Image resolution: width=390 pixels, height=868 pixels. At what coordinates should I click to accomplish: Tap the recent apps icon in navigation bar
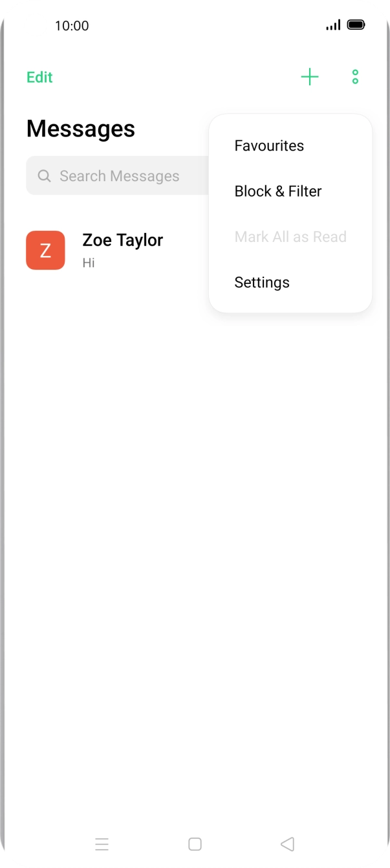[x=102, y=844]
